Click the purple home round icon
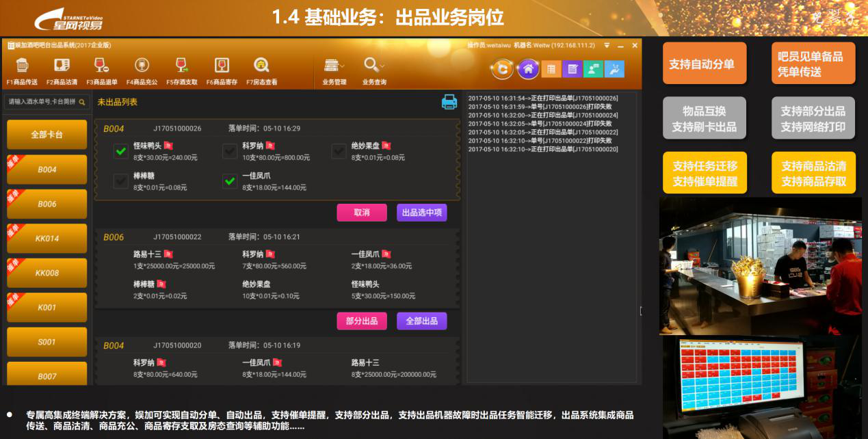Screen dimensions: 868x439 [527, 69]
